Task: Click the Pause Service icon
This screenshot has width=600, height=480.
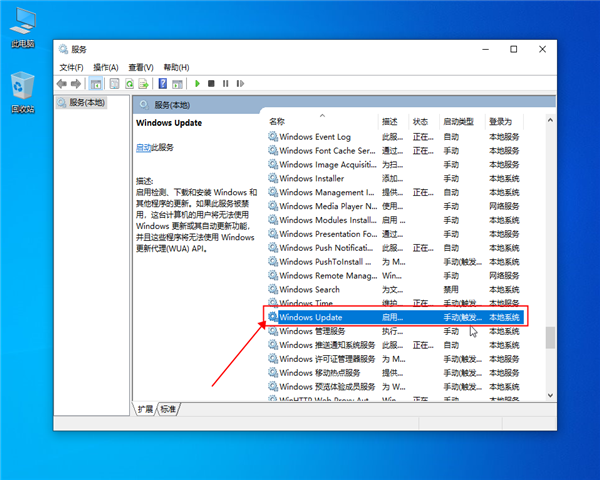Action: click(x=226, y=83)
